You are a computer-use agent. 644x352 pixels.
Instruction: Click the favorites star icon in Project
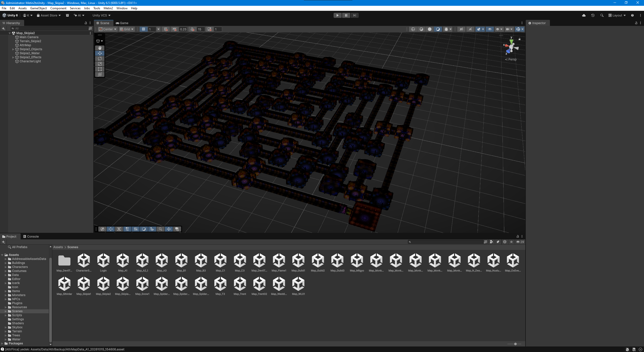(511, 242)
